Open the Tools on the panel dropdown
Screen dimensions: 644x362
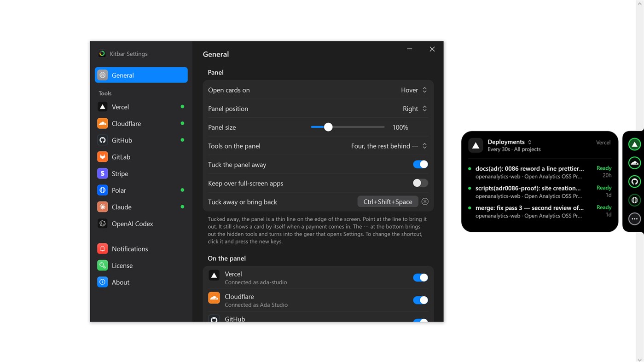389,146
